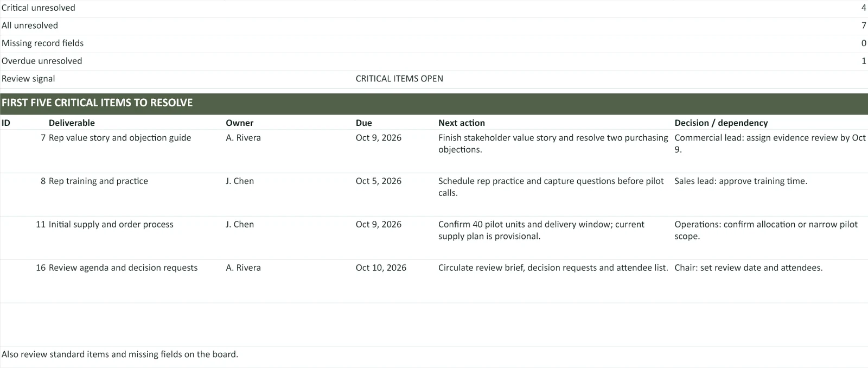The width and height of the screenshot is (868, 368).
Task: Click 'Finish stakeholder value story' next action
Action: pos(553,143)
